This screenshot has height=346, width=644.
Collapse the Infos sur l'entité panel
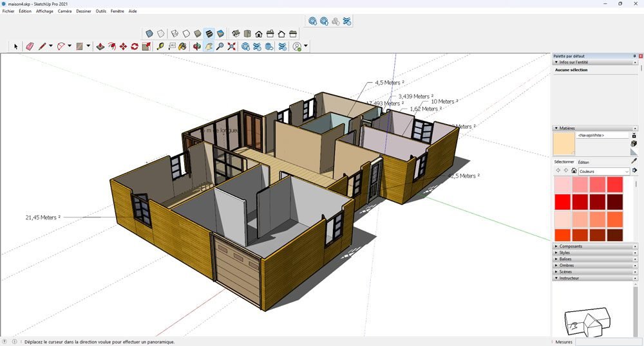(x=556, y=62)
